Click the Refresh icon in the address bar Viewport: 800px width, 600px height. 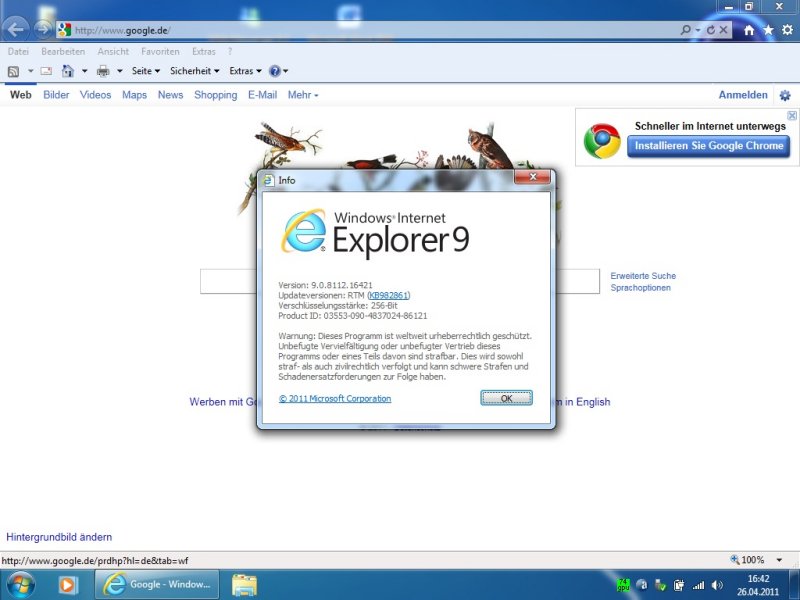[711, 31]
